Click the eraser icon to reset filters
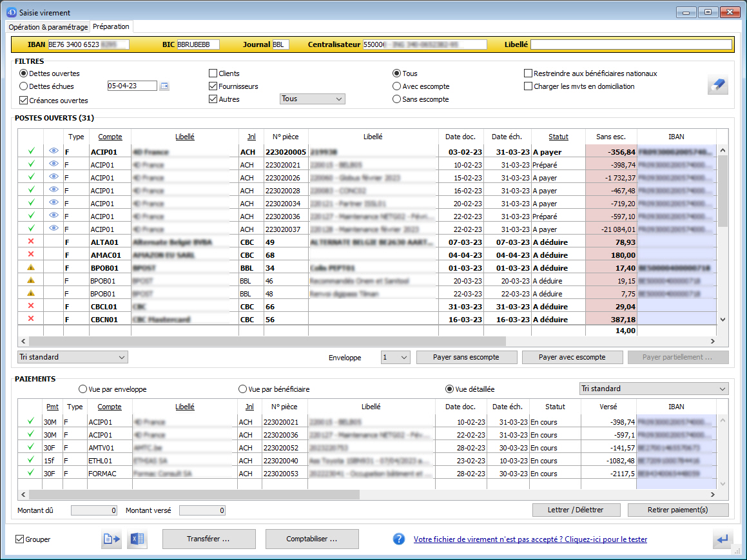 coord(717,84)
